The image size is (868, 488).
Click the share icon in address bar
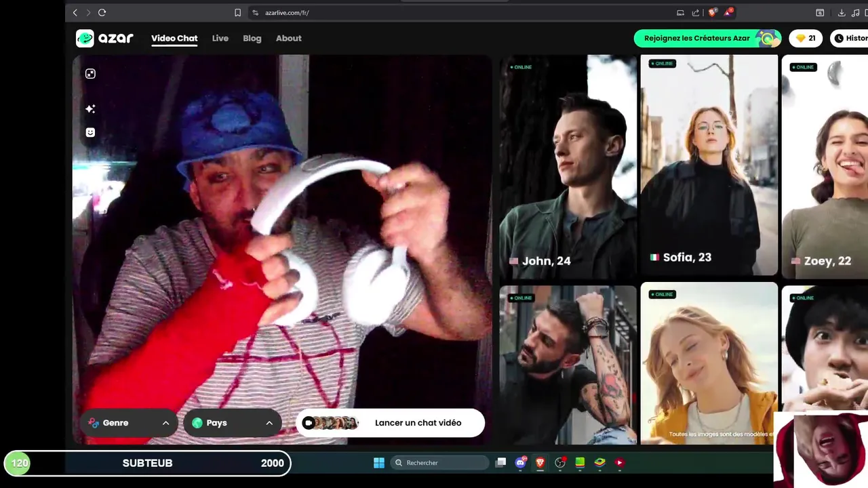[696, 12]
